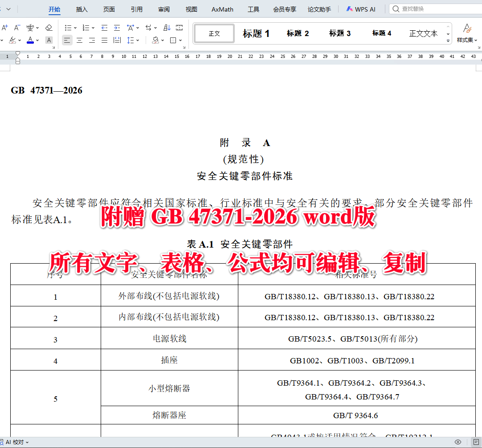The image size is (482, 448).
Task: Switch to the 插入 ribbon tab
Action: 81,9
